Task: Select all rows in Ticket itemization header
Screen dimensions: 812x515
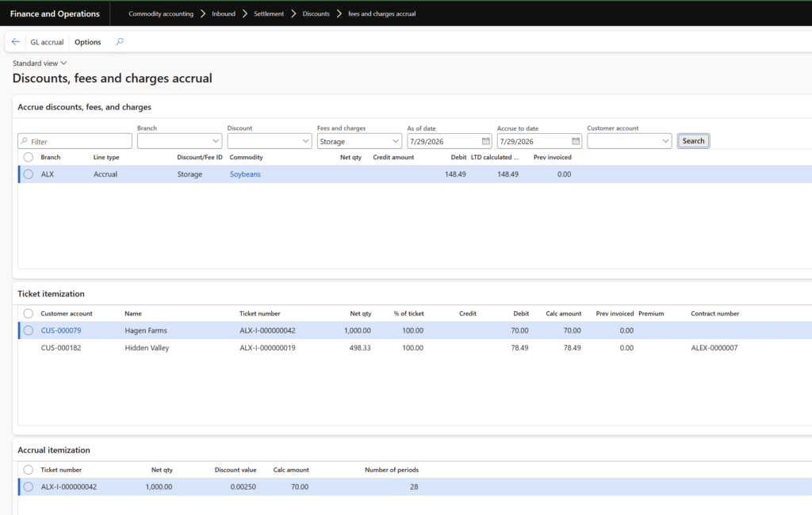Action: point(28,313)
